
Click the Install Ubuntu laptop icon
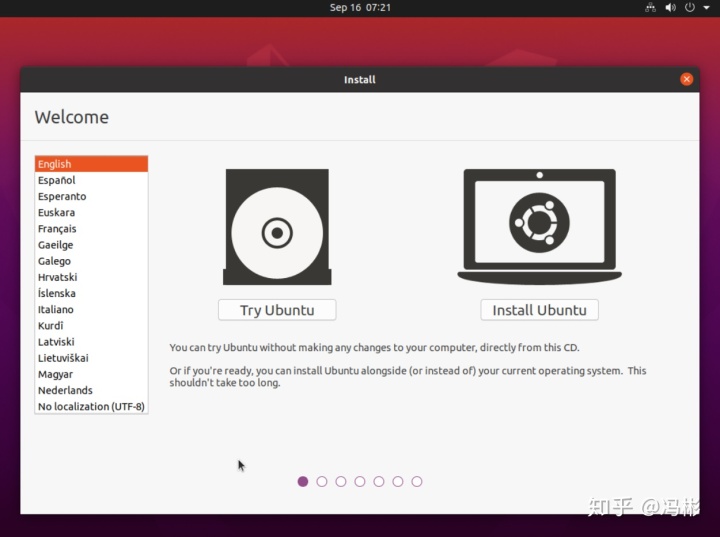coord(540,227)
